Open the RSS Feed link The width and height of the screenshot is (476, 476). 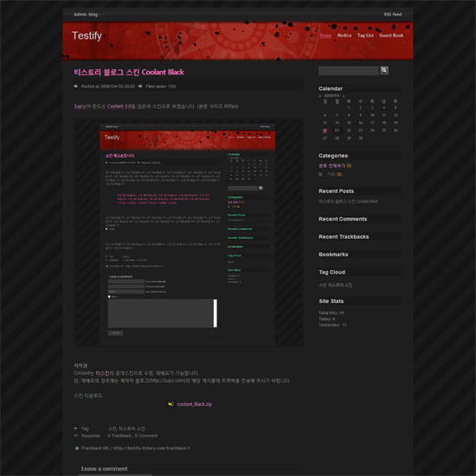[x=393, y=14]
